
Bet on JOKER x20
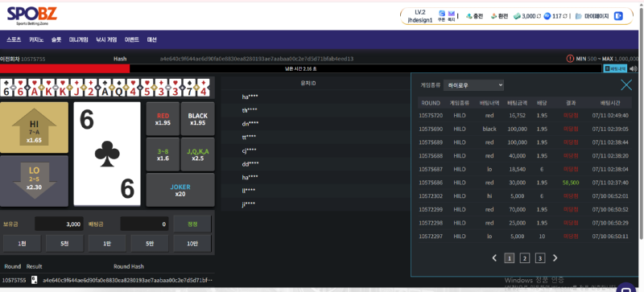click(x=180, y=190)
